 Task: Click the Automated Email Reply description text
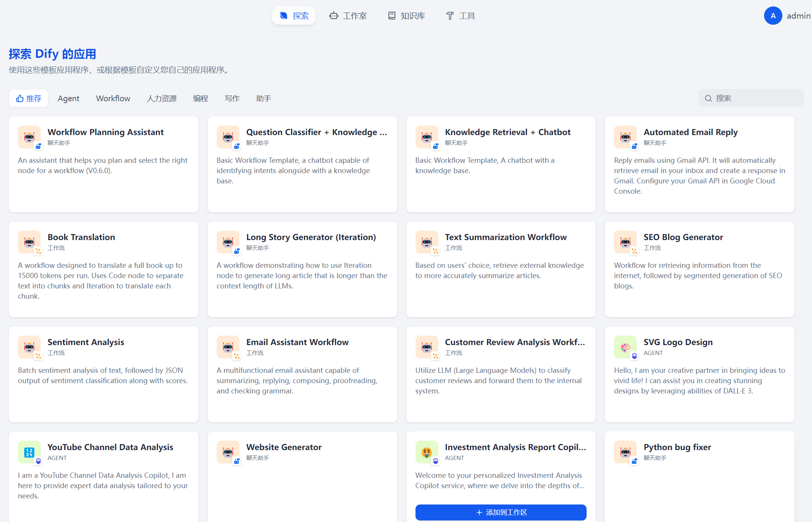pos(699,175)
